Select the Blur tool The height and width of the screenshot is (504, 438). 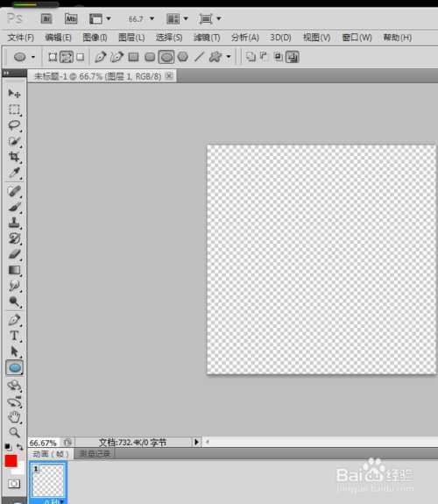[14, 286]
